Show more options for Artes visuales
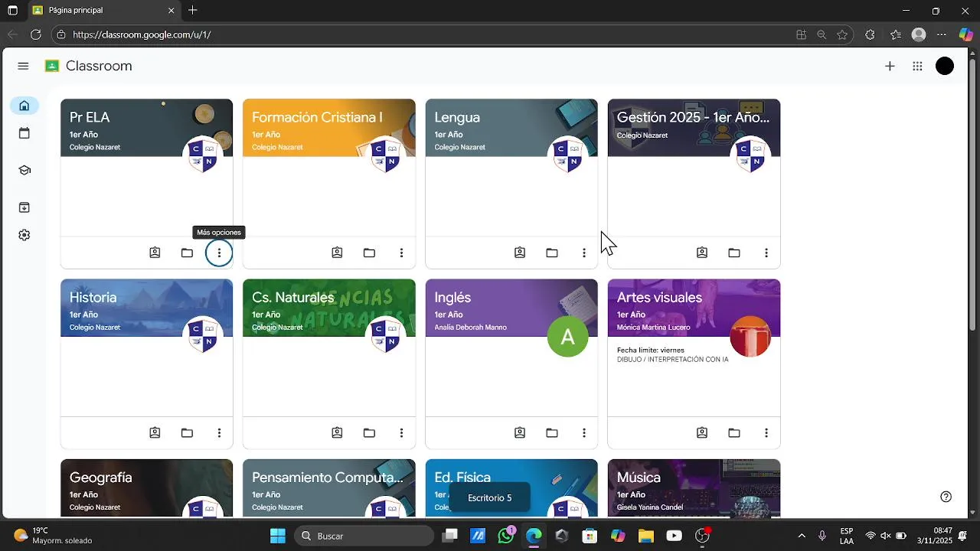The width and height of the screenshot is (980, 551). pyautogui.click(x=766, y=432)
